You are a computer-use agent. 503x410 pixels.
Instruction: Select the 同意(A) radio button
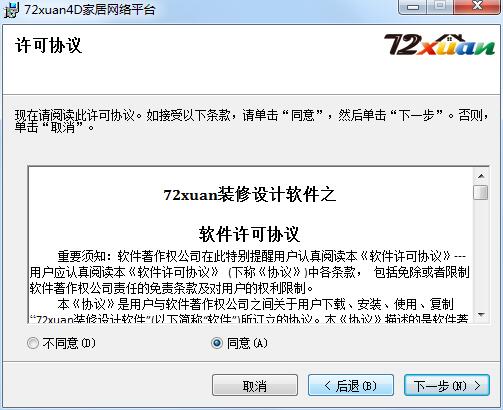click(x=217, y=343)
